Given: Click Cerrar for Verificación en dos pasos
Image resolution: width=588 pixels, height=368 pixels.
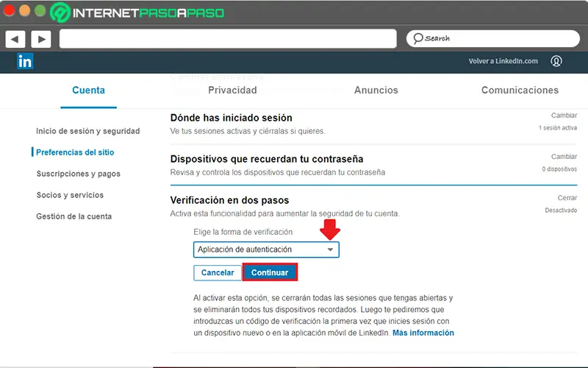Looking at the screenshot, I should click(x=567, y=198).
